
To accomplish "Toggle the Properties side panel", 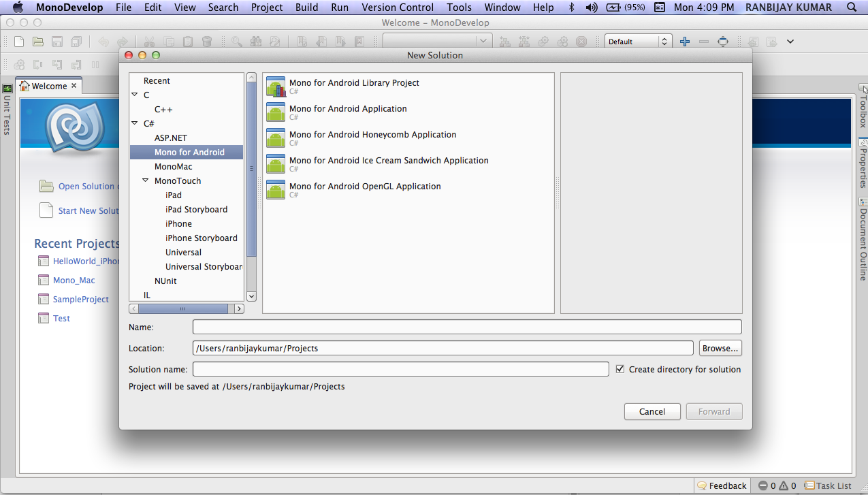I will click(x=862, y=164).
